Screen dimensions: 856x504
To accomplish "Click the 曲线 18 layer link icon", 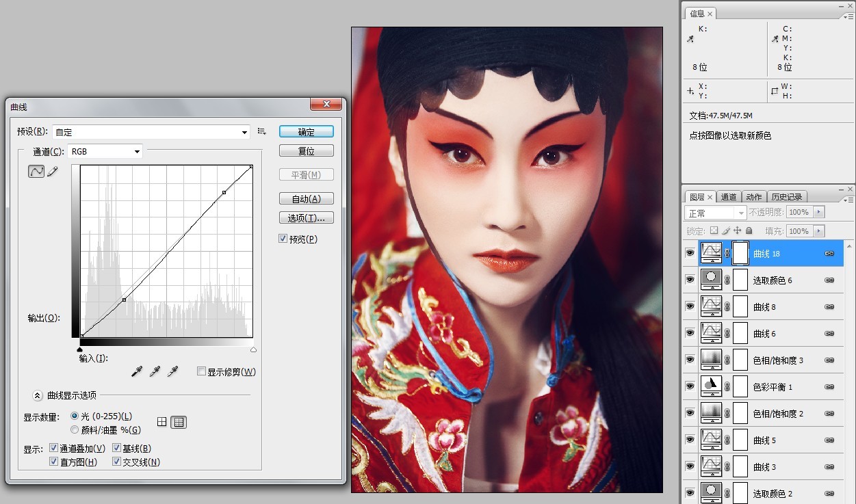I will click(829, 253).
